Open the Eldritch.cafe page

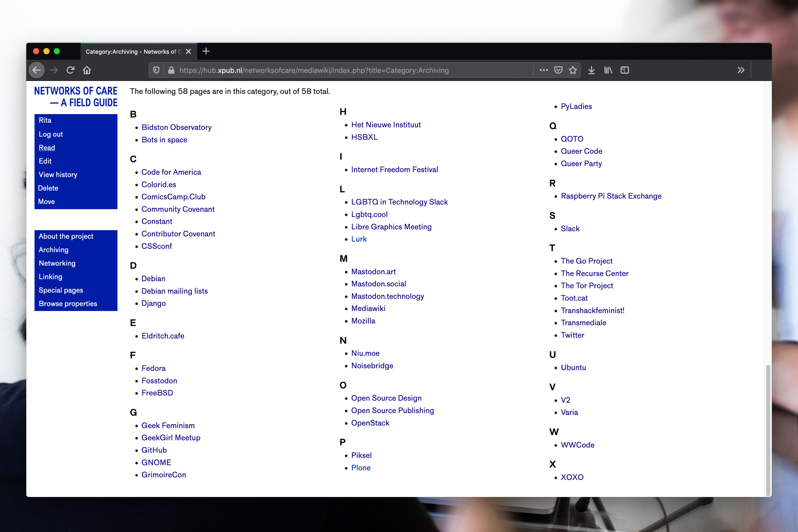tap(163, 336)
